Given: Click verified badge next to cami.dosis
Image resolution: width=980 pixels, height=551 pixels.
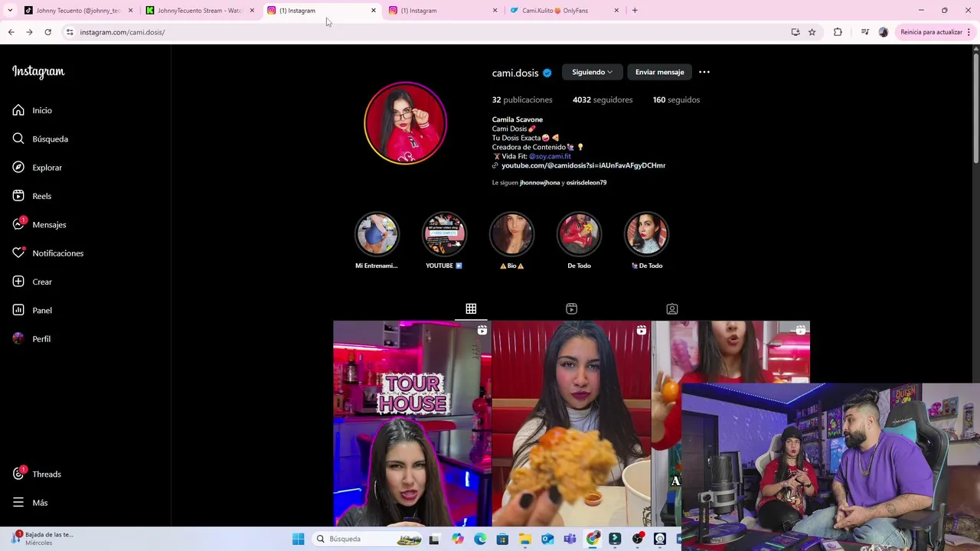Looking at the screenshot, I should tap(547, 73).
